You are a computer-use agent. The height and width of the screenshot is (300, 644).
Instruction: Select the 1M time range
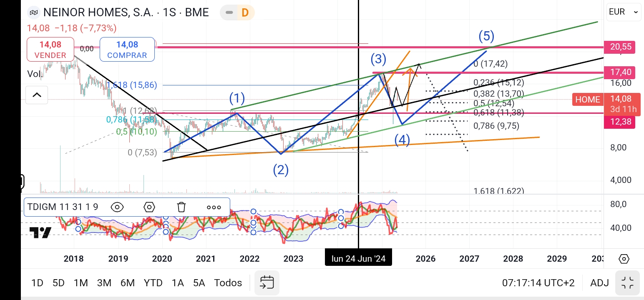tap(80, 283)
